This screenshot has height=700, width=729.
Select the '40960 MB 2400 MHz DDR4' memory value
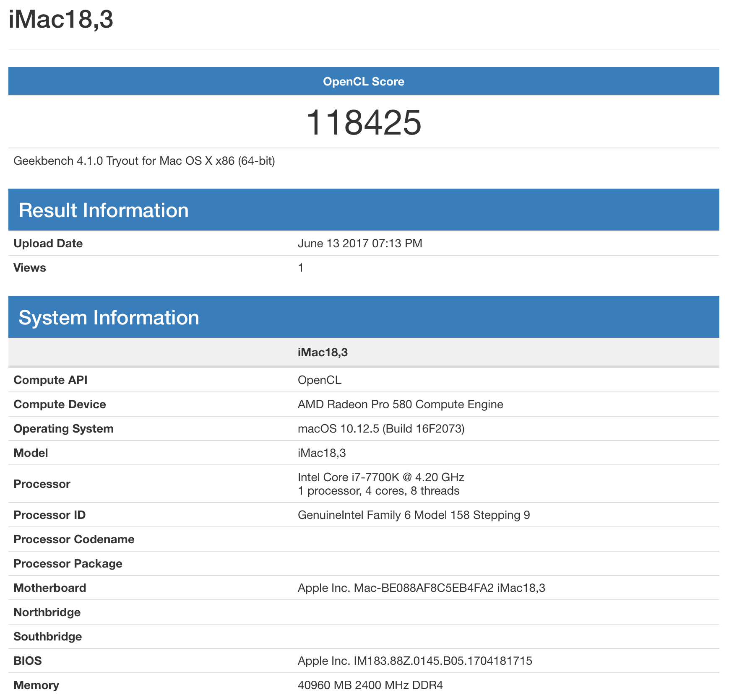[370, 685]
